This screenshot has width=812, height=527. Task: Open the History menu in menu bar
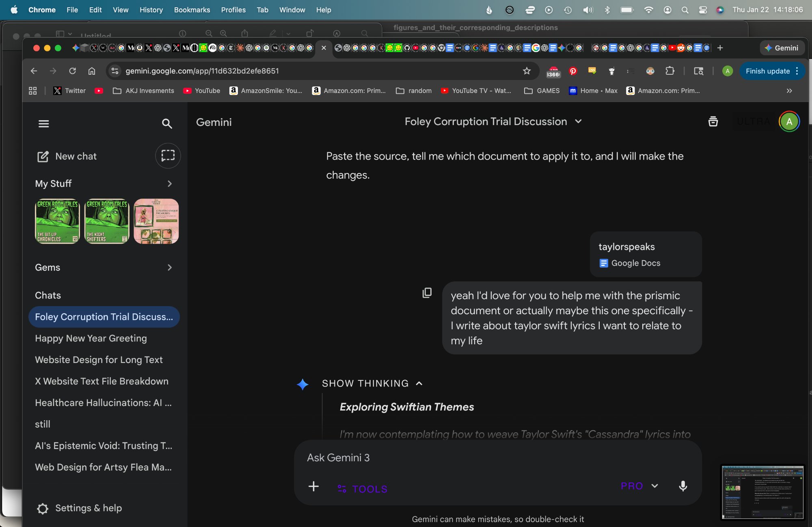pyautogui.click(x=151, y=10)
